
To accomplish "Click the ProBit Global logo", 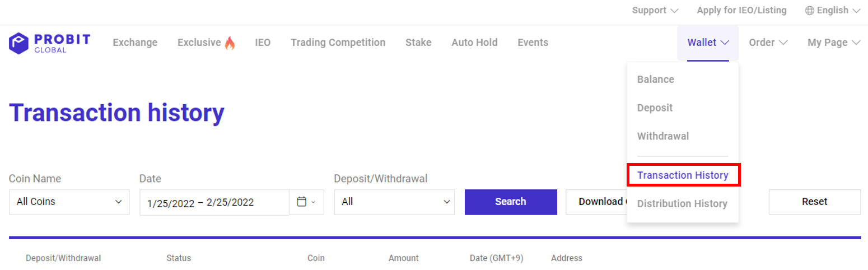I will pyautogui.click(x=49, y=43).
